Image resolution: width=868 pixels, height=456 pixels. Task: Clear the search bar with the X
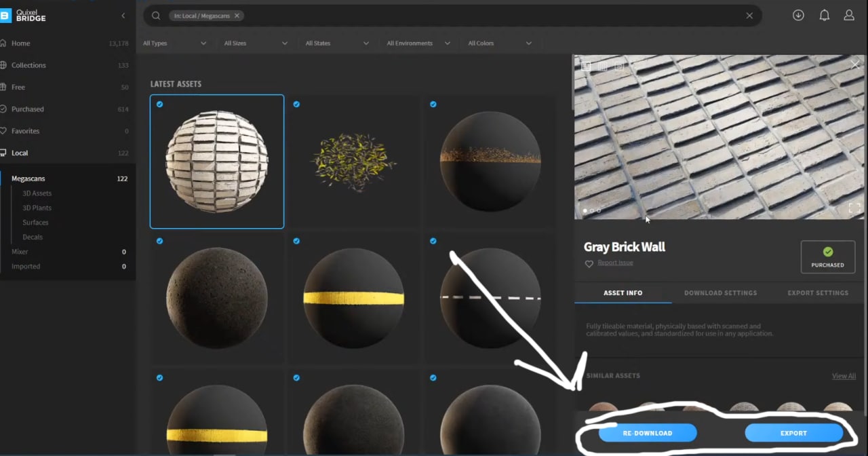tap(749, 16)
